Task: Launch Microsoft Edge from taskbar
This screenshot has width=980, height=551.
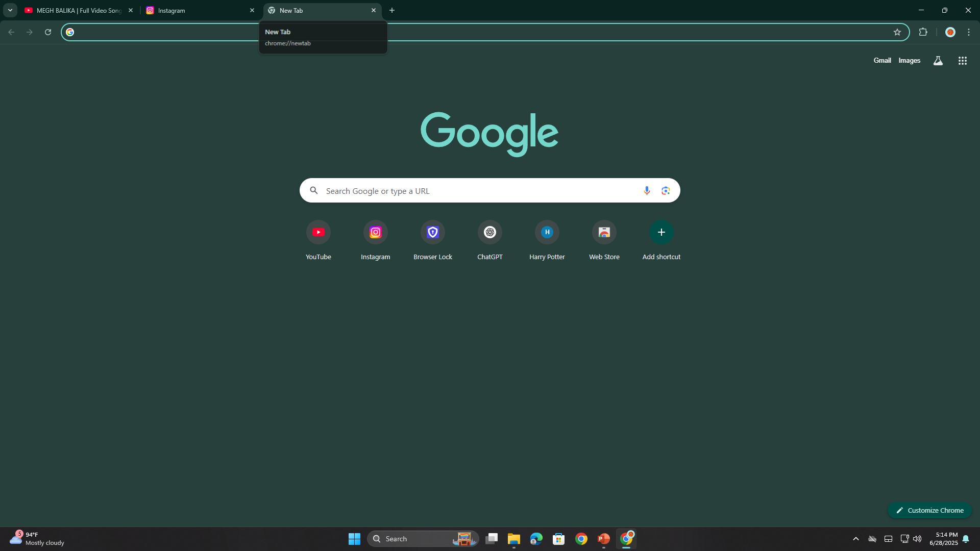Action: (x=536, y=539)
